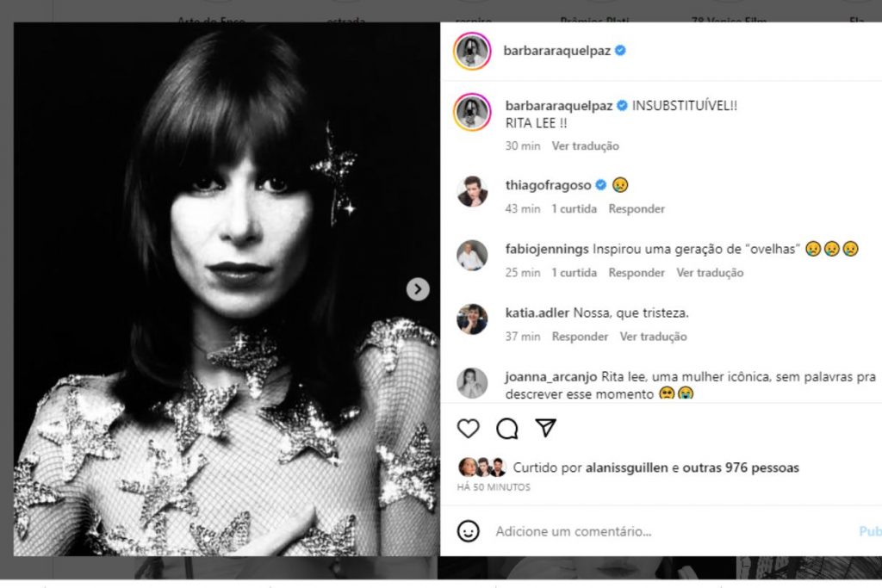The image size is (882, 588).
Task: Like the post using the heart icon
Action: [x=468, y=428]
